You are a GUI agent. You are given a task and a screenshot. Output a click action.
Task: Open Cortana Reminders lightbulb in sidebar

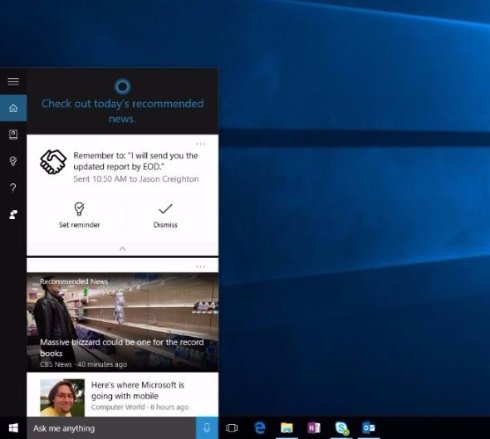click(13, 161)
